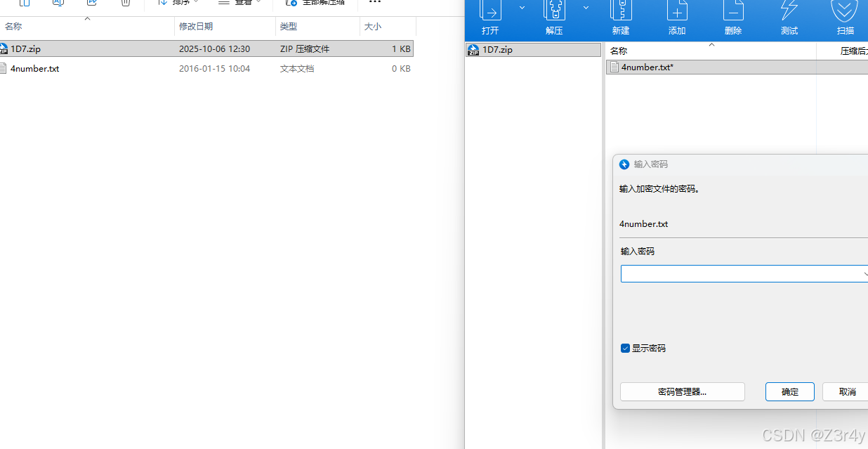Click the ZIP icon of 1D7.zip in Explorer
The width and height of the screenshot is (868, 449).
click(x=4, y=48)
